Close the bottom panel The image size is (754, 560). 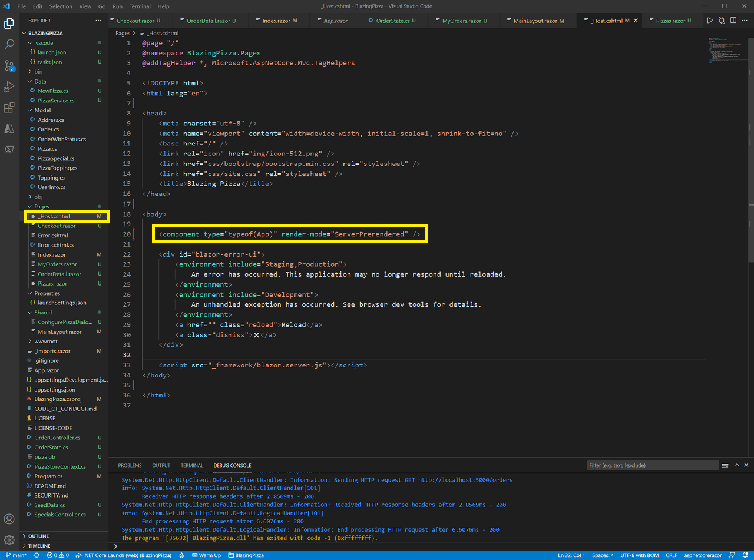(747, 465)
